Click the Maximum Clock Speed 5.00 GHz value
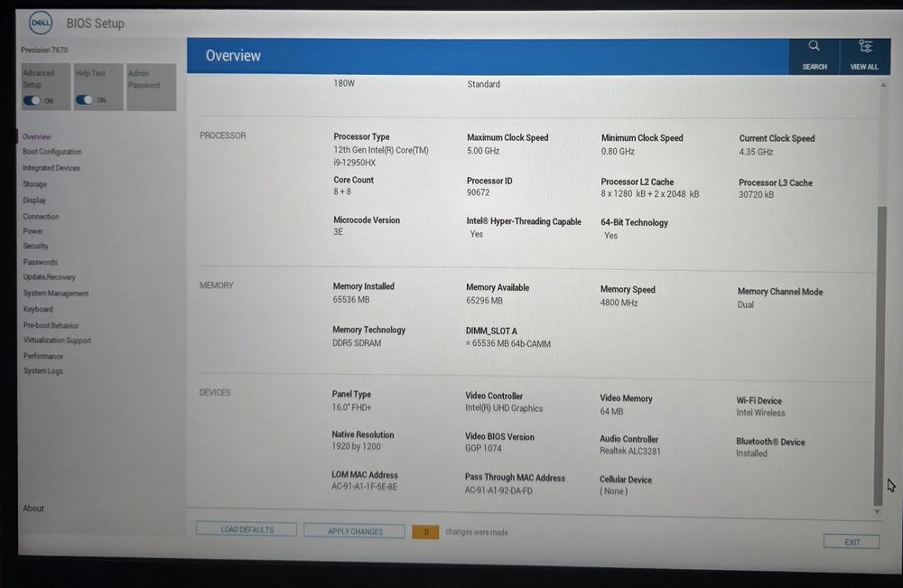 pyautogui.click(x=483, y=151)
